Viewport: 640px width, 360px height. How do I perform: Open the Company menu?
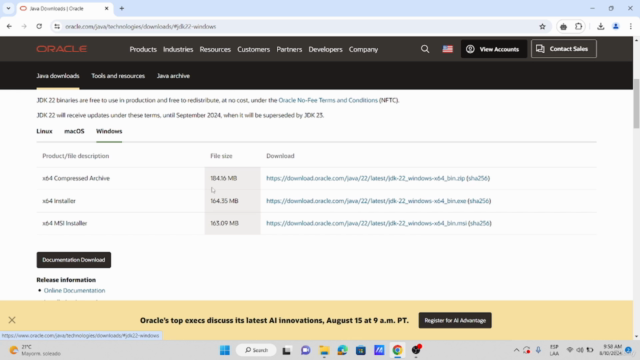point(363,49)
